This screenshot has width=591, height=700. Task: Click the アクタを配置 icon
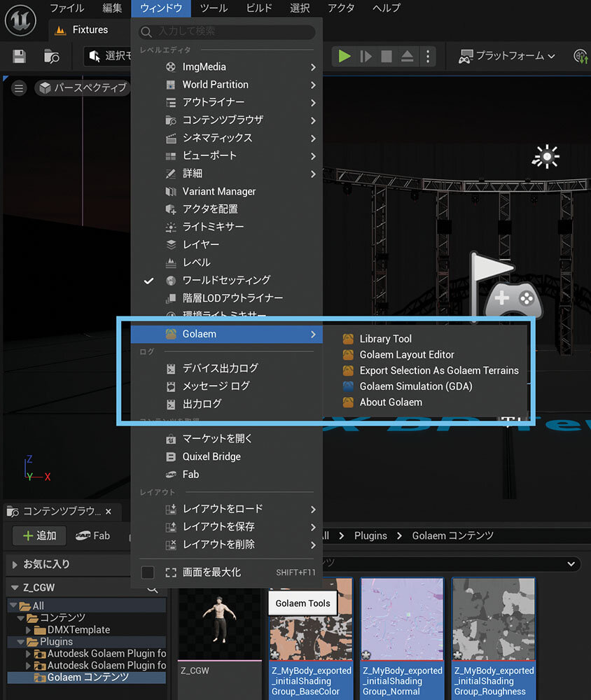click(x=171, y=209)
